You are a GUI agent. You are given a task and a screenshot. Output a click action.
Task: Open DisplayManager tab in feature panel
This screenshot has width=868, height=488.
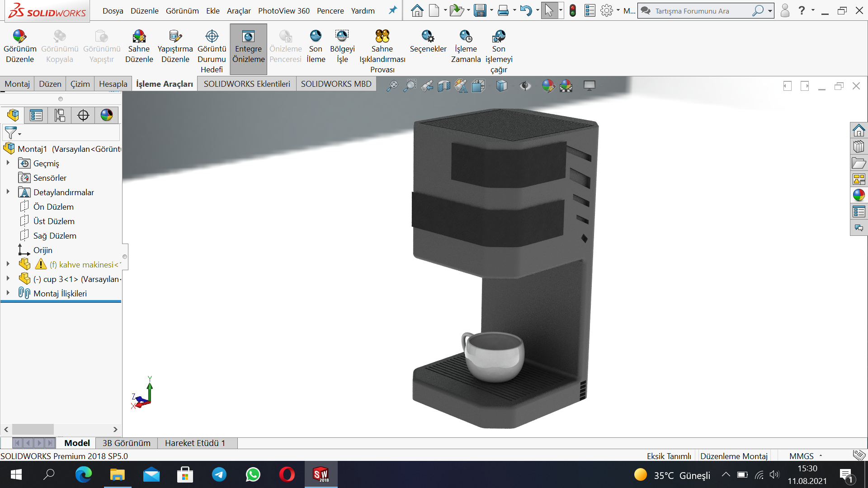pyautogui.click(x=107, y=115)
